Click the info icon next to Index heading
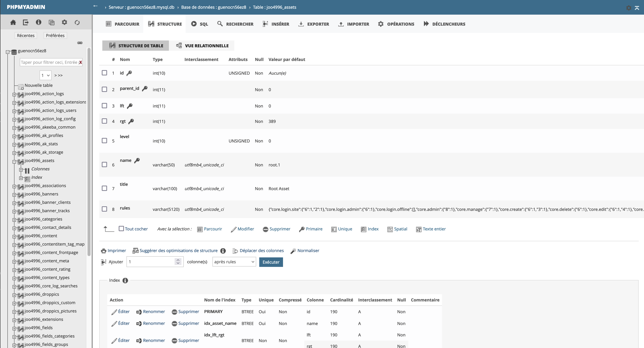The image size is (644, 348). (125, 280)
